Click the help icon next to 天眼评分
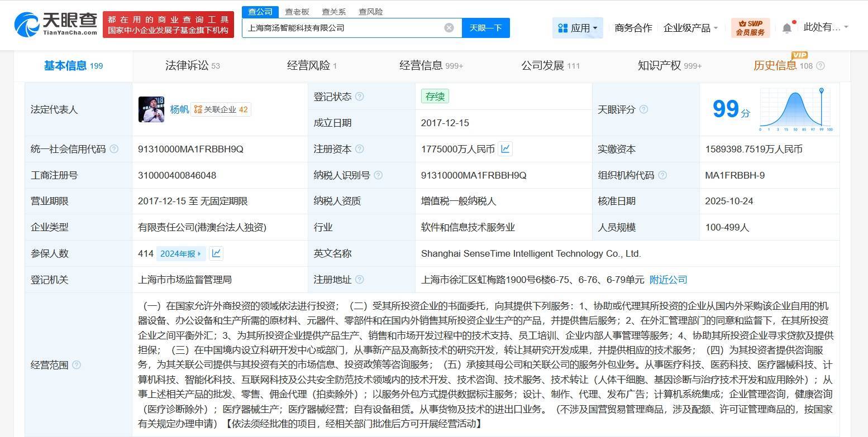 pos(643,109)
